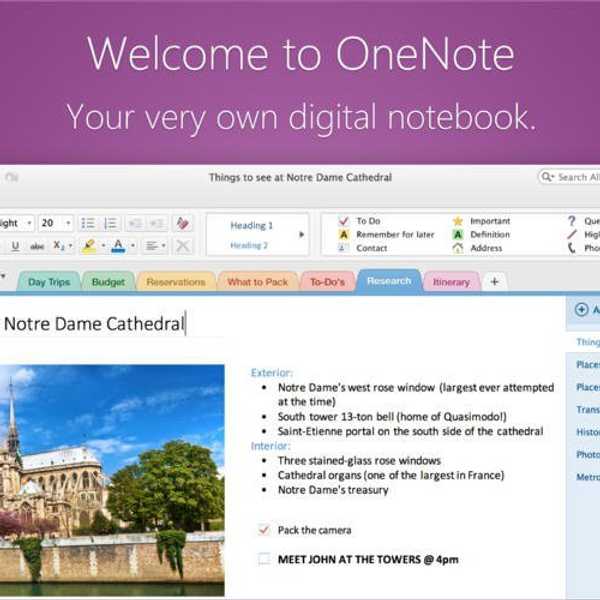
Task: Apply subscript formatting
Action: 59,246
